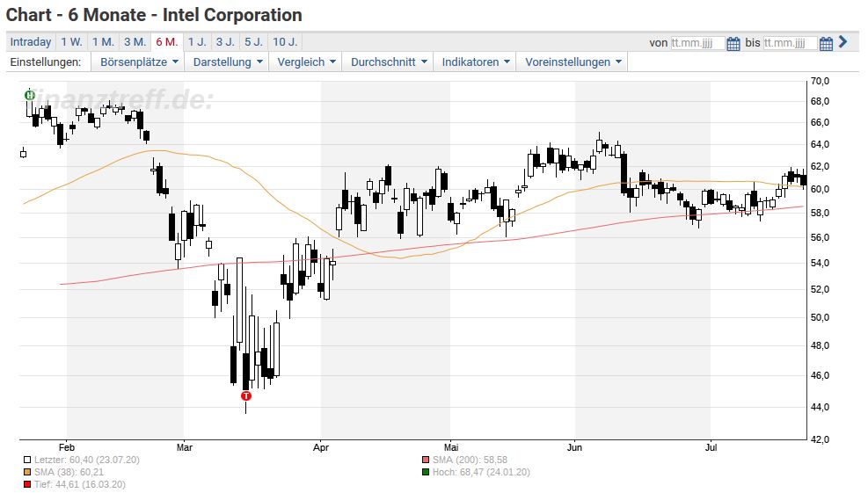
Task: Click the 'Mai' axis label
Action: [x=451, y=447]
